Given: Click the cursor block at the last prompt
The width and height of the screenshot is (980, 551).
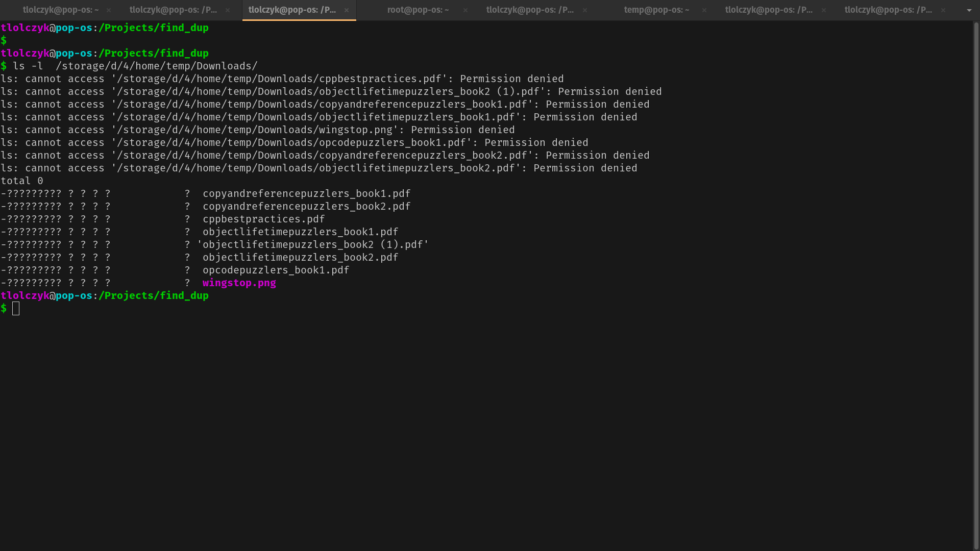Looking at the screenshot, I should coord(16,308).
